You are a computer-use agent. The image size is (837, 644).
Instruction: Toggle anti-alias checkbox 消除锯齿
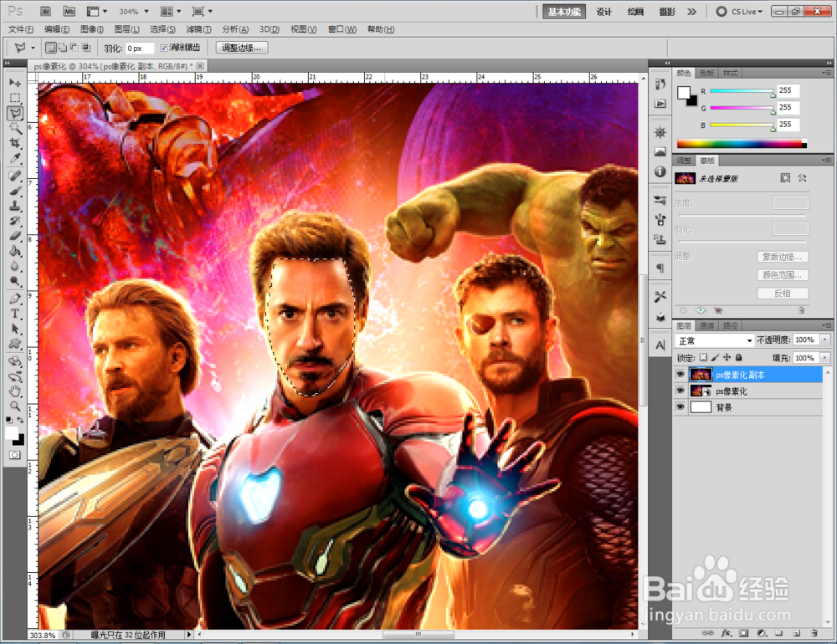pos(164,48)
